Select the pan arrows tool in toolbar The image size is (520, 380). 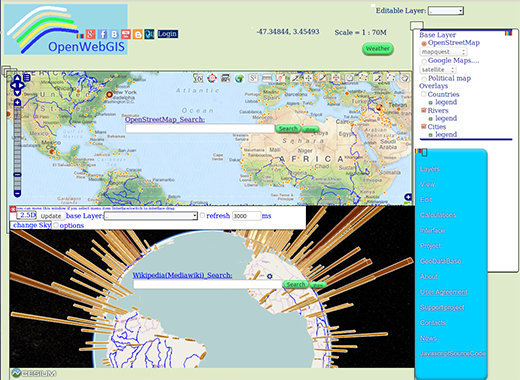pos(308,78)
